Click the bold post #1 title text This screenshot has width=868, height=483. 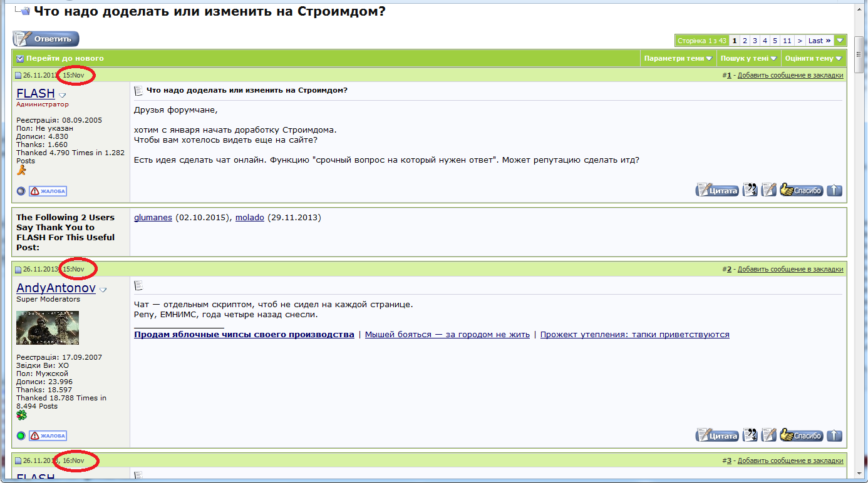click(247, 90)
